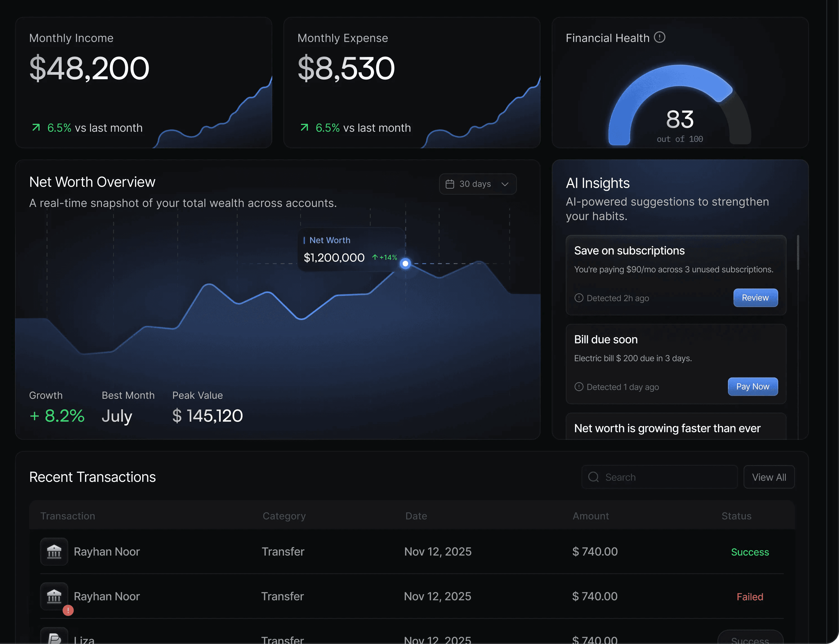Screen dimensions: 839x644
Task: Click the calendar icon in 30 days selector
Action: [450, 184]
